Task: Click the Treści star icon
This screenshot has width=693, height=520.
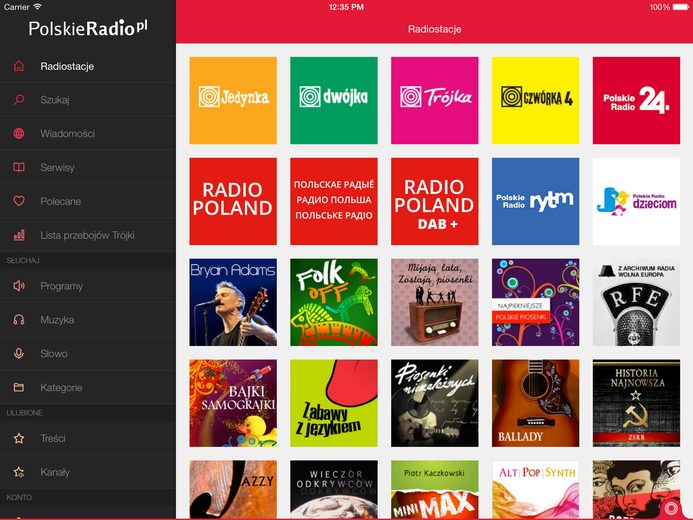Action: 19,438
